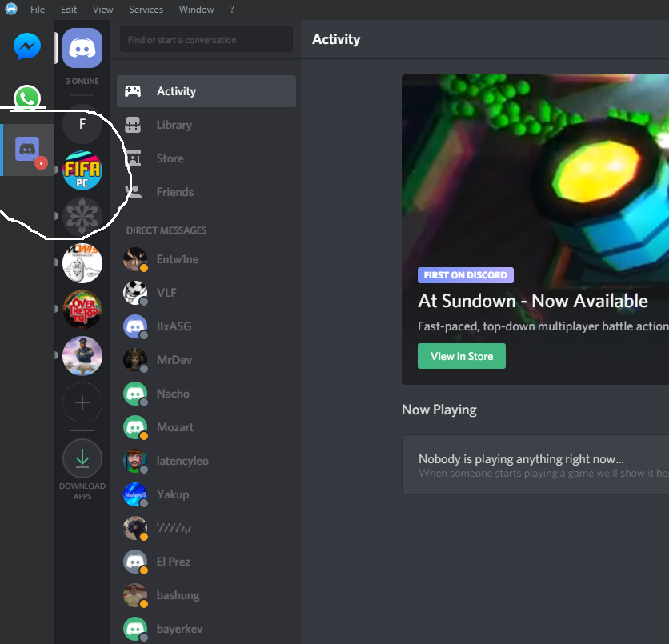This screenshot has height=644, width=669.
Task: Open direct message with bayerkev
Action: (206, 629)
